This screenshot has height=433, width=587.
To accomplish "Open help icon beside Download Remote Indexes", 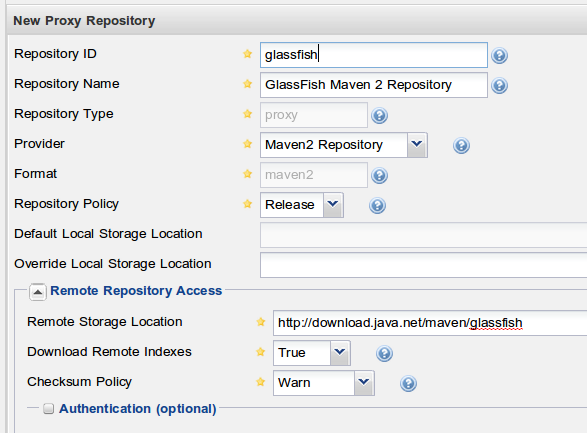I will coord(384,353).
